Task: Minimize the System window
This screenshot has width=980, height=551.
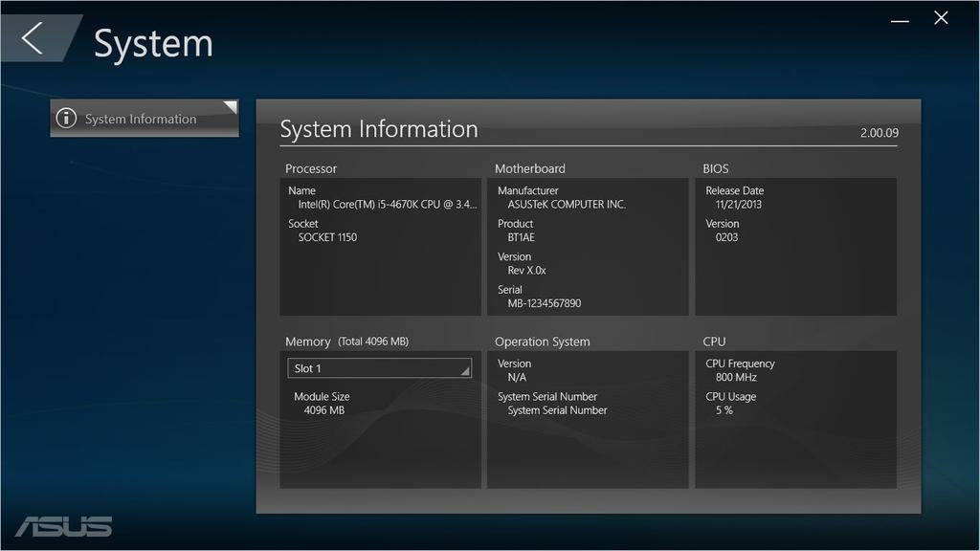Action: click(900, 21)
